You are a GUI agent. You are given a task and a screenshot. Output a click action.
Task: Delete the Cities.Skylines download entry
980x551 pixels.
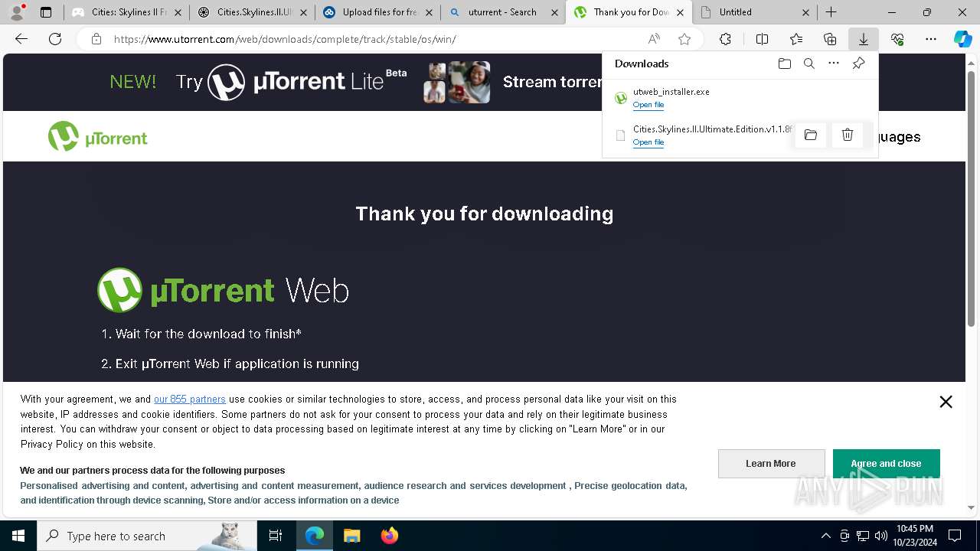(x=848, y=135)
